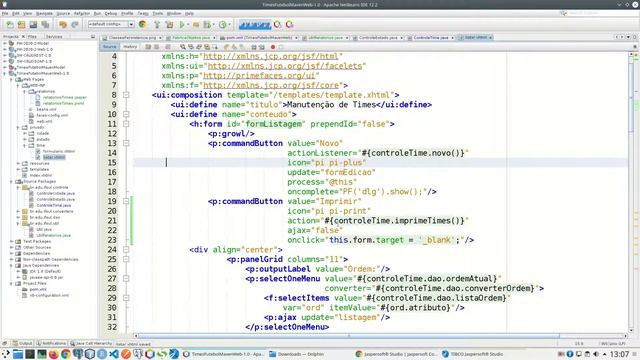Select formulario.xhtml in project tree
640x360 pixels.
pos(58,151)
